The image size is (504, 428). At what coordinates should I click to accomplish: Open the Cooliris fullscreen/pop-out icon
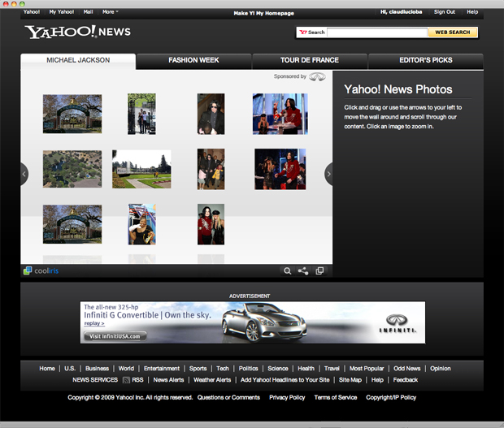click(319, 271)
